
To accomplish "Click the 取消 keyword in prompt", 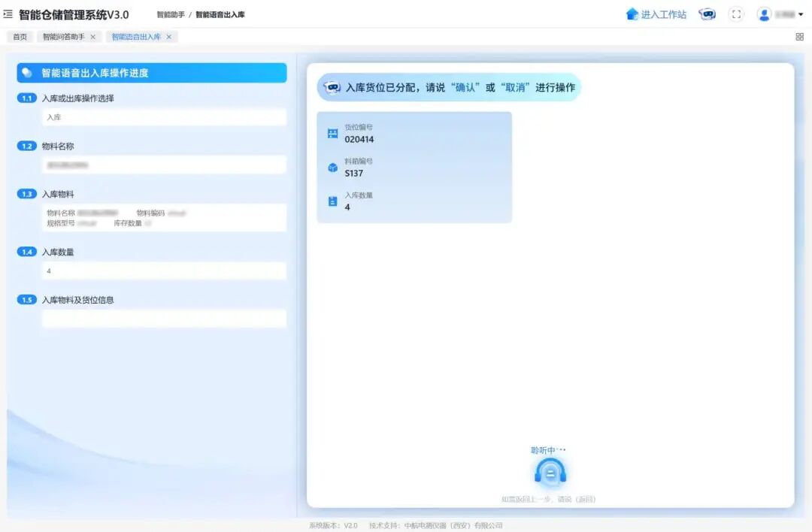I will pyautogui.click(x=515, y=87).
